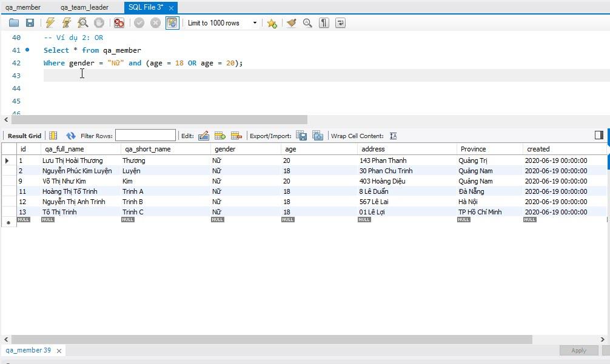
Task: Click the row marker arrow of the first row
Action: [x=7, y=160]
